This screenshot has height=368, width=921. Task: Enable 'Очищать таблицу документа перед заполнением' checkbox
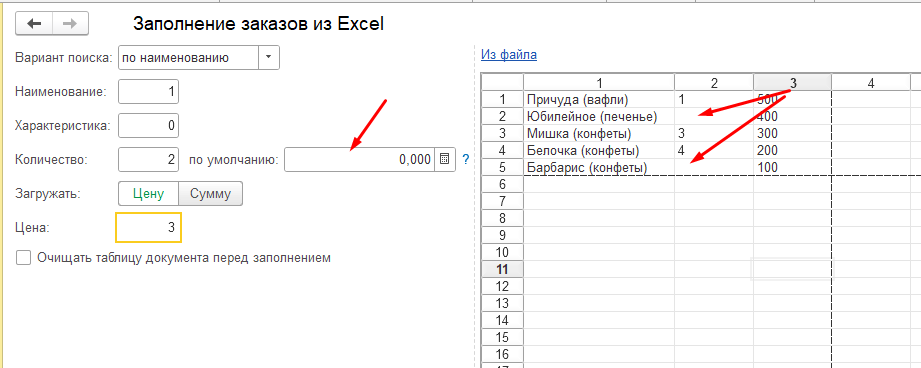pyautogui.click(x=23, y=258)
